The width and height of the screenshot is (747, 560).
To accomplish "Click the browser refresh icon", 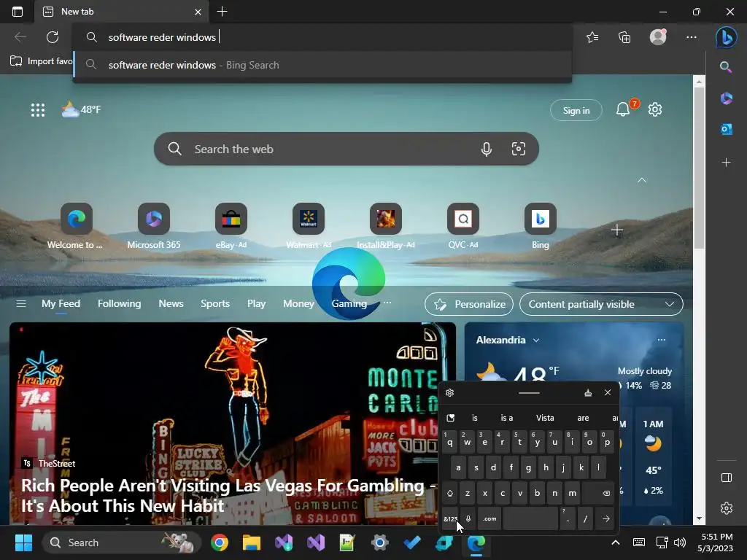I will coord(53,37).
